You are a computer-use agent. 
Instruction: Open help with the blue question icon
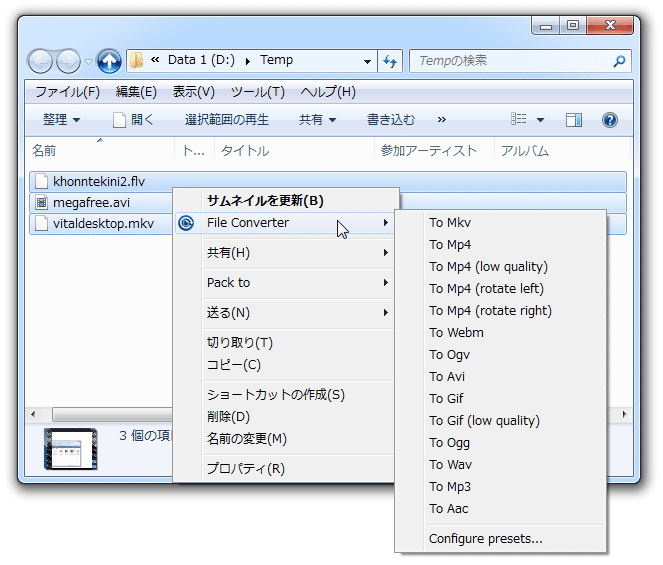tap(609, 120)
